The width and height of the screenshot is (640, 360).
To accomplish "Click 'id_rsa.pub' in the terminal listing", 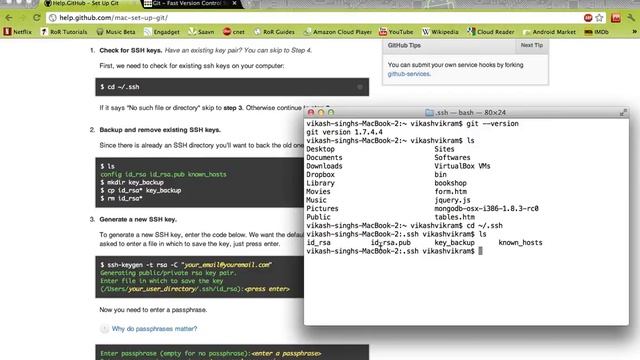I will [x=391, y=242].
